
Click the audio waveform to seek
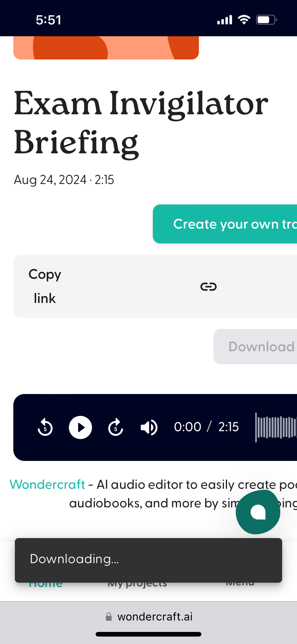tap(276, 427)
